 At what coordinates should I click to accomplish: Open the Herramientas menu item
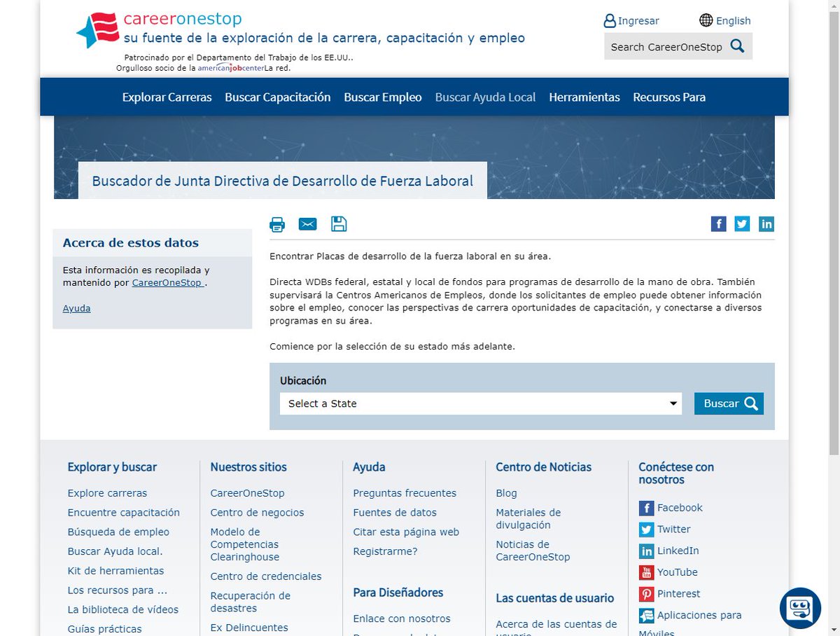point(584,97)
